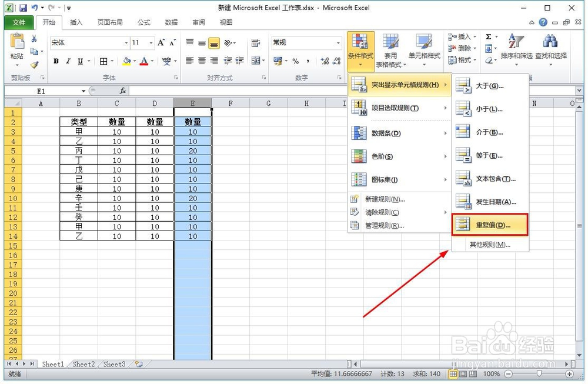Screen dimensions: 588x384
Task: Click the Name Box showing E1
Action: tap(45, 91)
